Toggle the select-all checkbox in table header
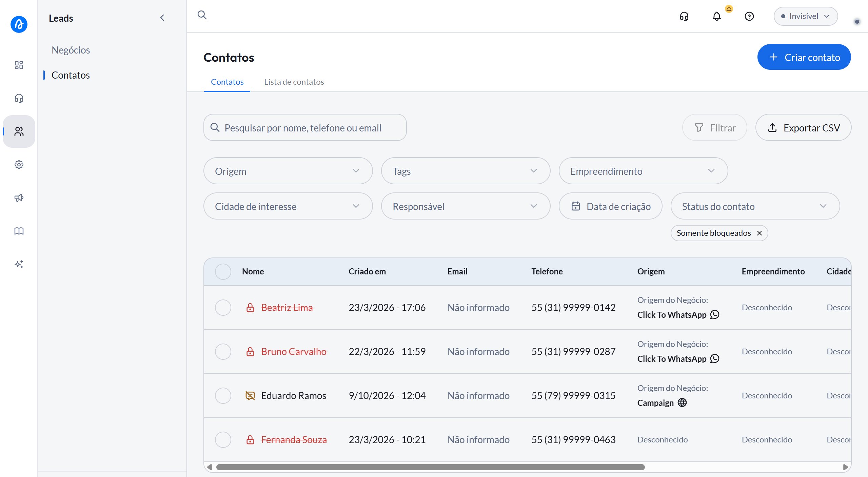Viewport: 868px width, 477px height. 223,272
